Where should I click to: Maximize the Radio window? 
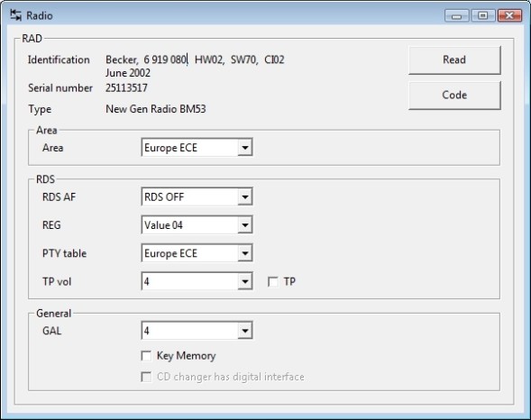[483, 15]
